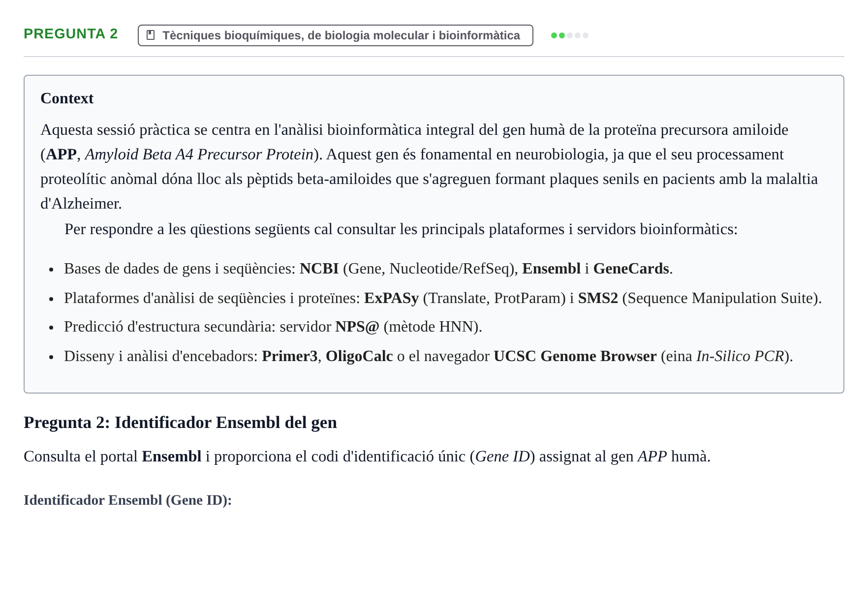The image size is (868, 609).
Task: Click the bold 'Ensembl' in the question sentence
Action: click(171, 457)
